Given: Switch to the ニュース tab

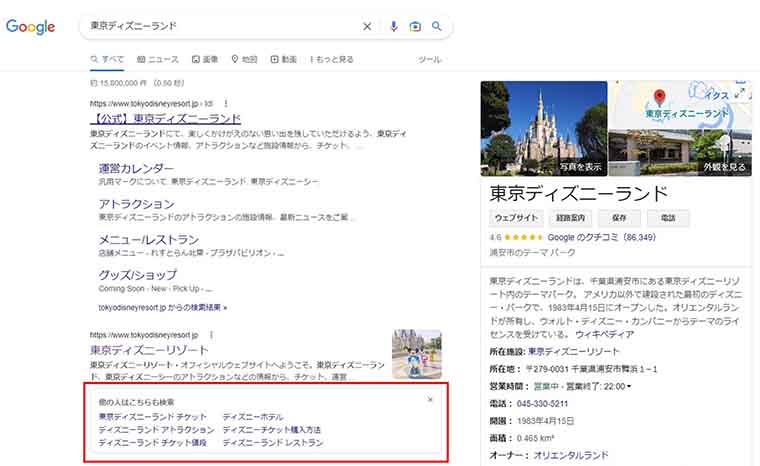Looking at the screenshot, I should point(158,59).
